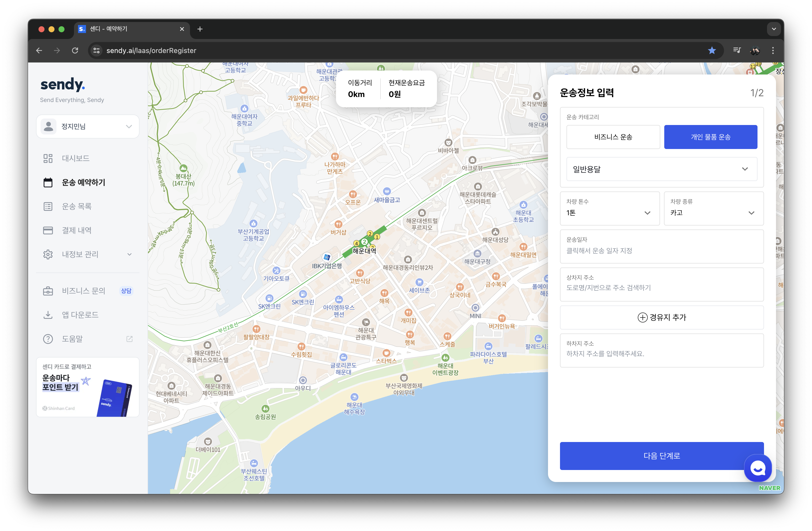
Task: Click the card icon beside 결제 내역
Action: tap(48, 230)
